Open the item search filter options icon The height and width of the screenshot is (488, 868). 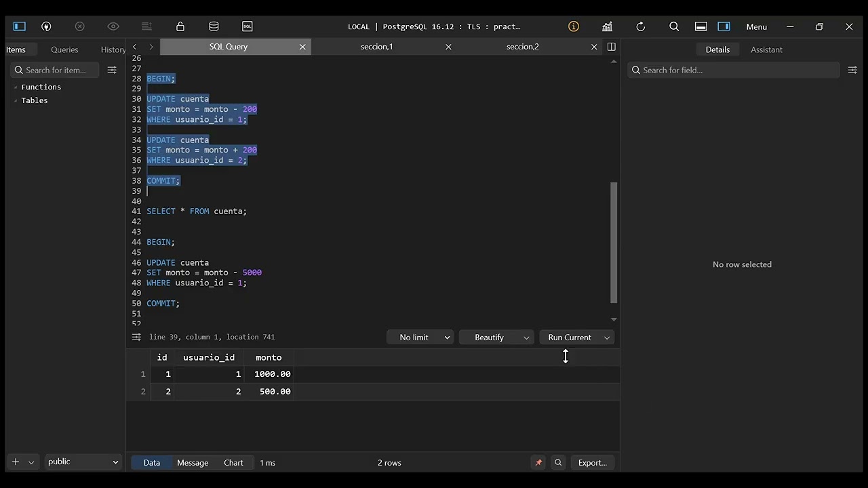[x=112, y=70]
